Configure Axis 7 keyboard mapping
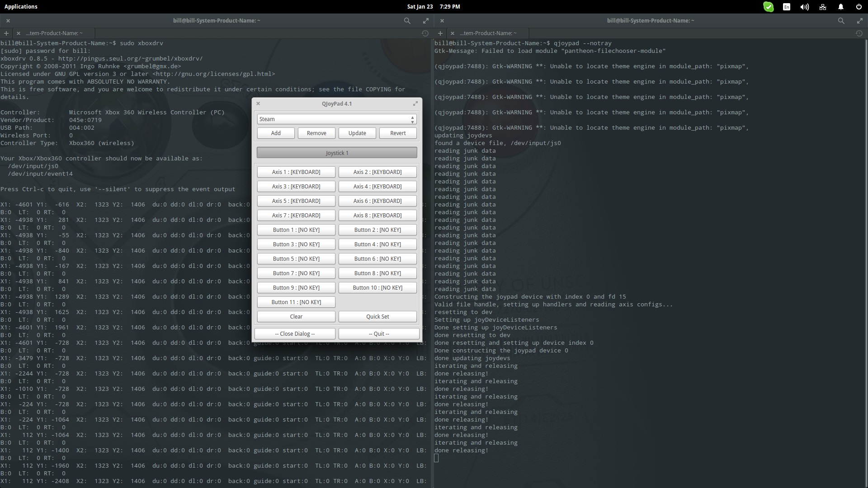868x488 pixels. tap(296, 216)
